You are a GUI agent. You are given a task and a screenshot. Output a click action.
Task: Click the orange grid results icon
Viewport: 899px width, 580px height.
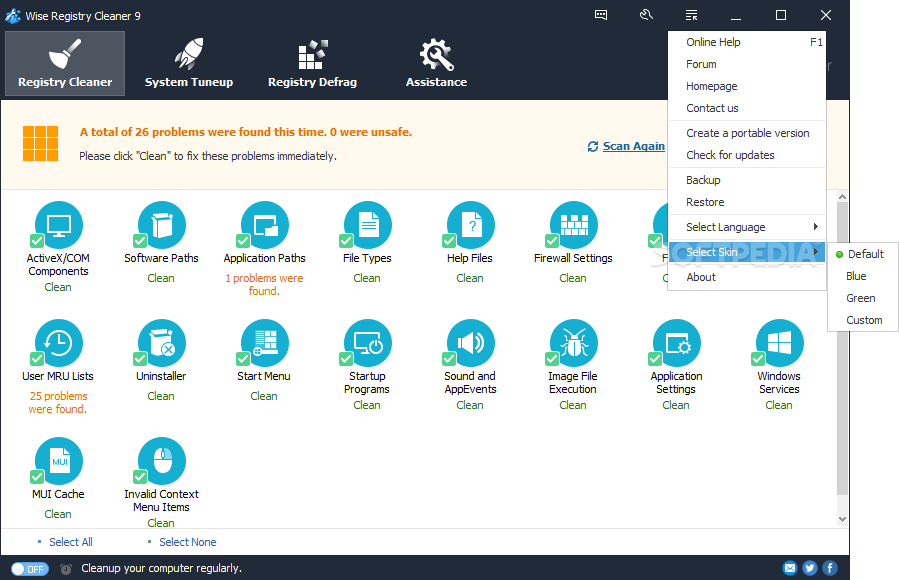click(x=40, y=143)
